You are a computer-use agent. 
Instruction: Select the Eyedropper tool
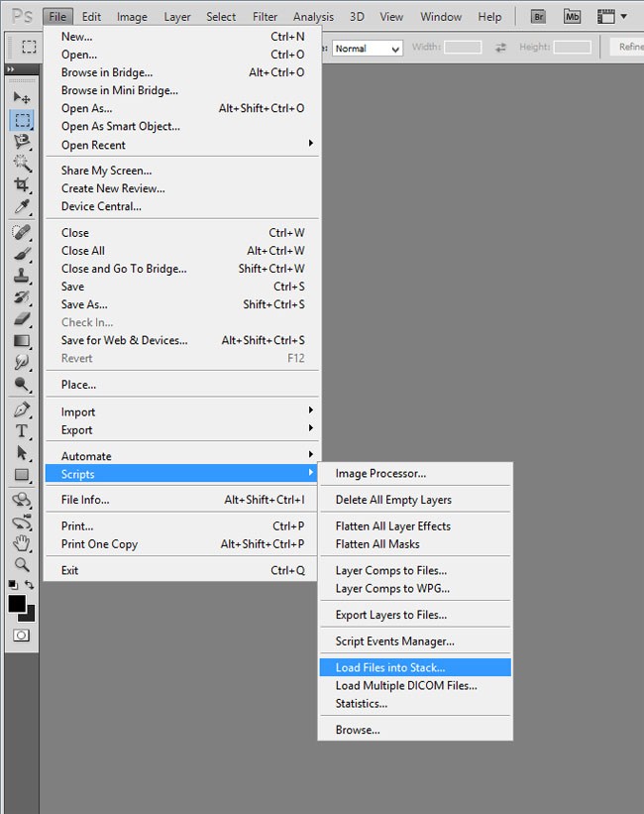click(x=22, y=206)
